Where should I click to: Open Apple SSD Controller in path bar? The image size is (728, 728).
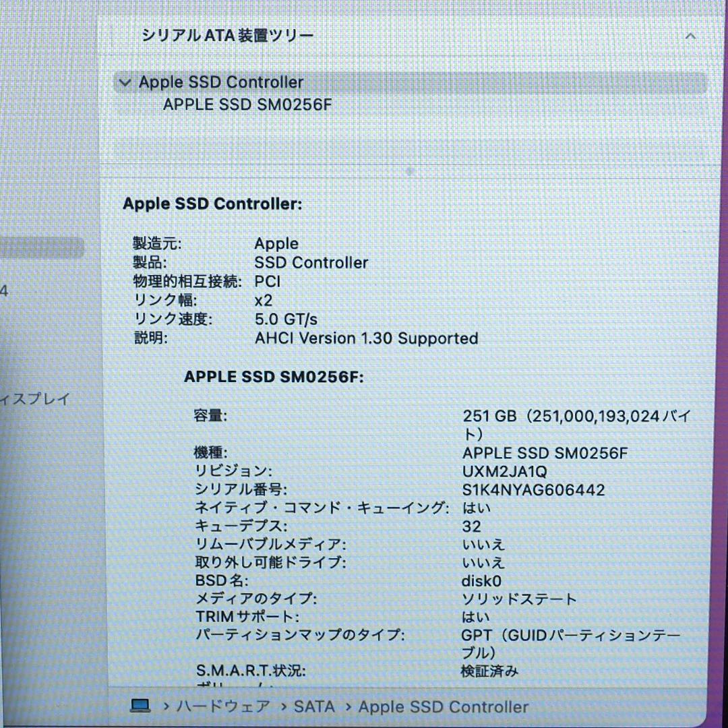click(x=444, y=706)
